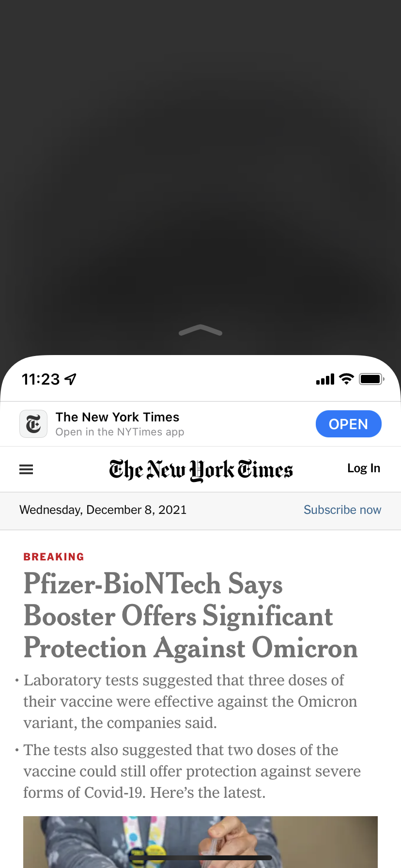Tap the 11:23 clock in status bar
Viewport: 401px width, 868px height.
(x=41, y=379)
